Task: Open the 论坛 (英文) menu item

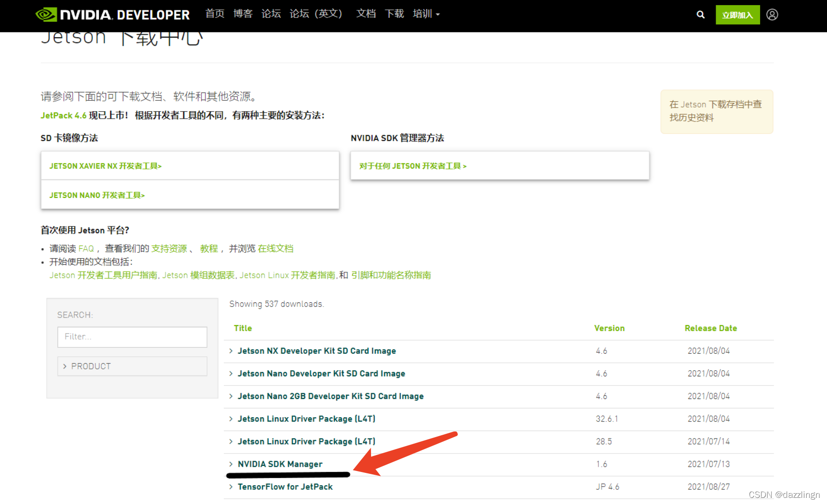Action: tap(316, 14)
